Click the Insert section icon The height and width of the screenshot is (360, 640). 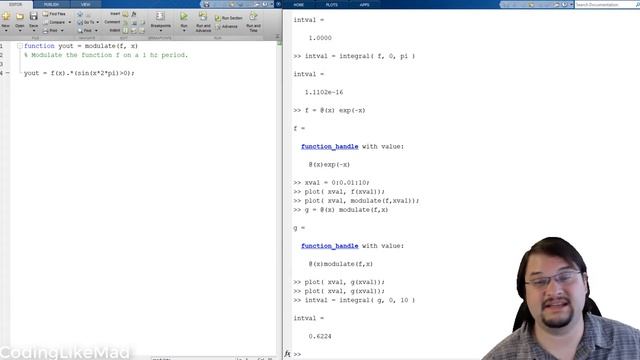click(125, 14)
